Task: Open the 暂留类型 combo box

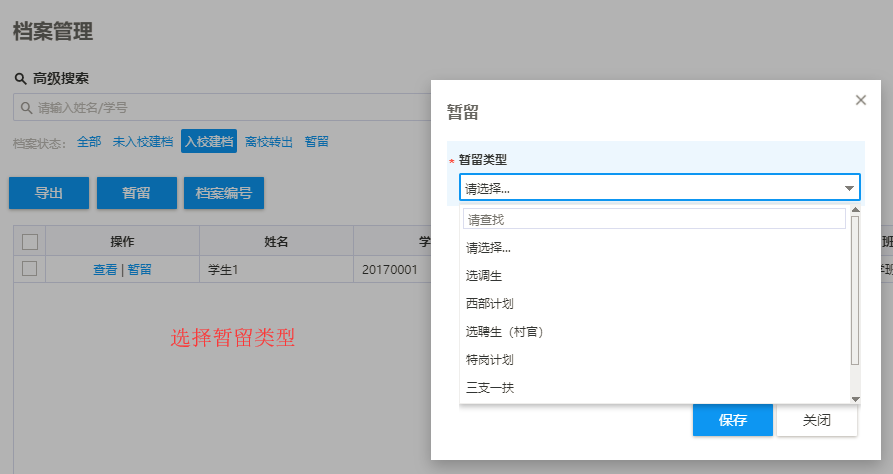Action: pos(659,187)
